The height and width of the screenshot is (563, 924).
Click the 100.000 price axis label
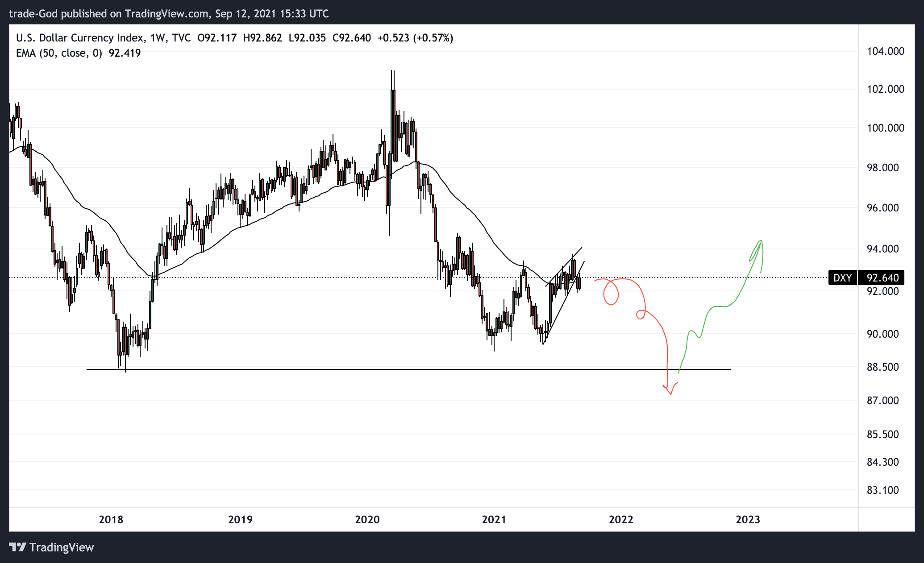(x=886, y=128)
